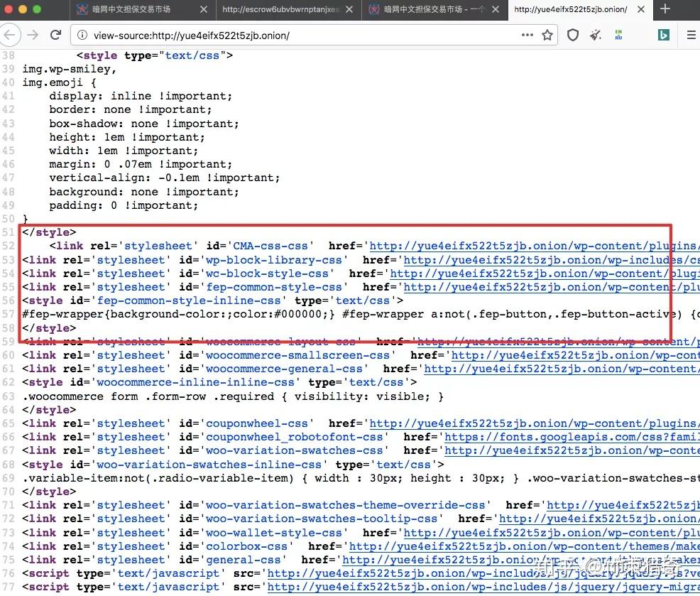This screenshot has width=700, height=596.
Task: Reload the current page
Action: (x=56, y=35)
